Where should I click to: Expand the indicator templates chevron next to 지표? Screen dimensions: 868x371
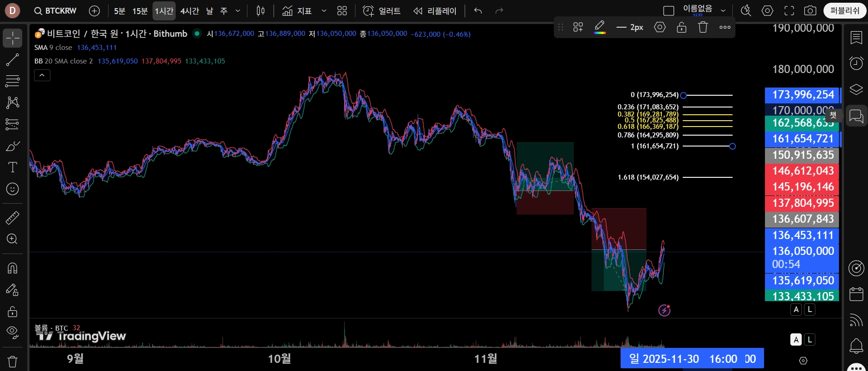point(324,11)
